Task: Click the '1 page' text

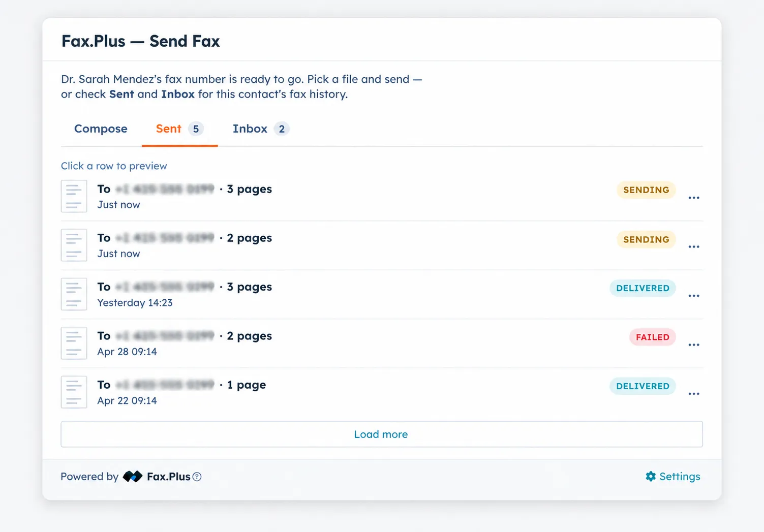Action: 247,385
